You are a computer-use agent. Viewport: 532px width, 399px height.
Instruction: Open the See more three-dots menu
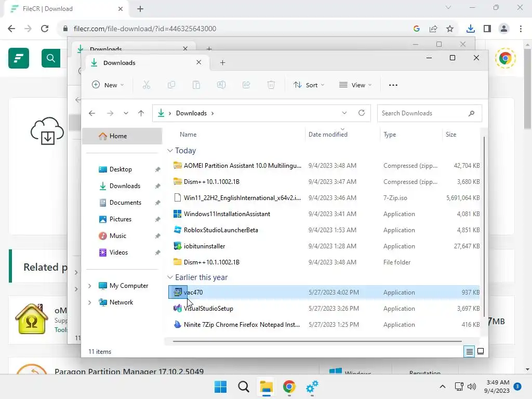[x=393, y=85]
